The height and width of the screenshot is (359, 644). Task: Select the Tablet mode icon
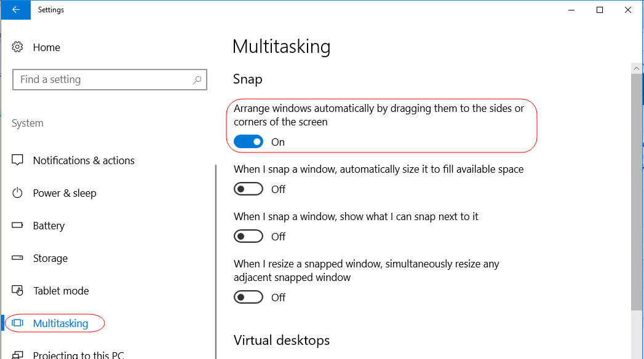tap(18, 290)
